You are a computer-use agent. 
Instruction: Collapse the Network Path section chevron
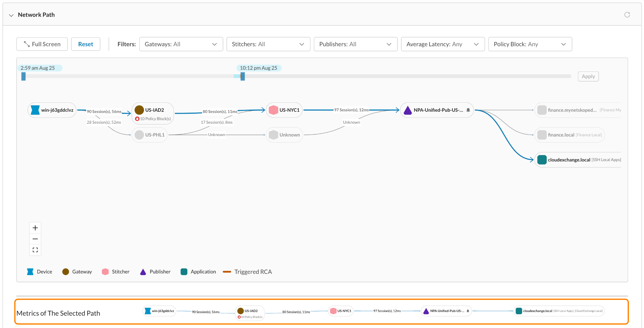11,15
